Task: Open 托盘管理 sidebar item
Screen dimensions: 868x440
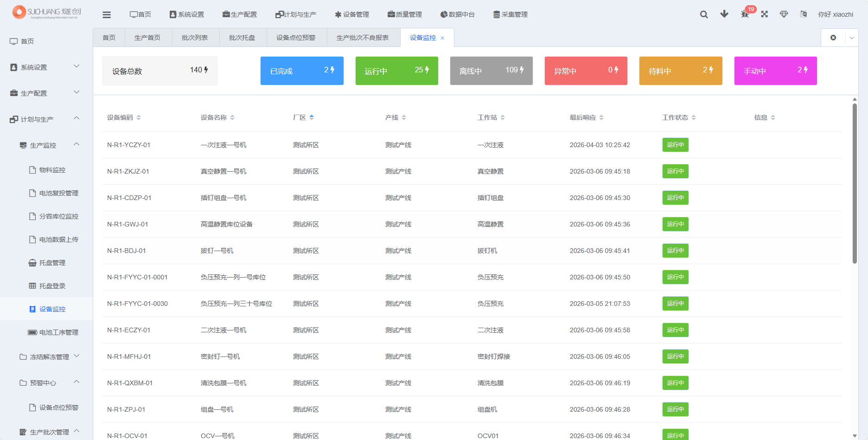Action: click(x=46, y=263)
